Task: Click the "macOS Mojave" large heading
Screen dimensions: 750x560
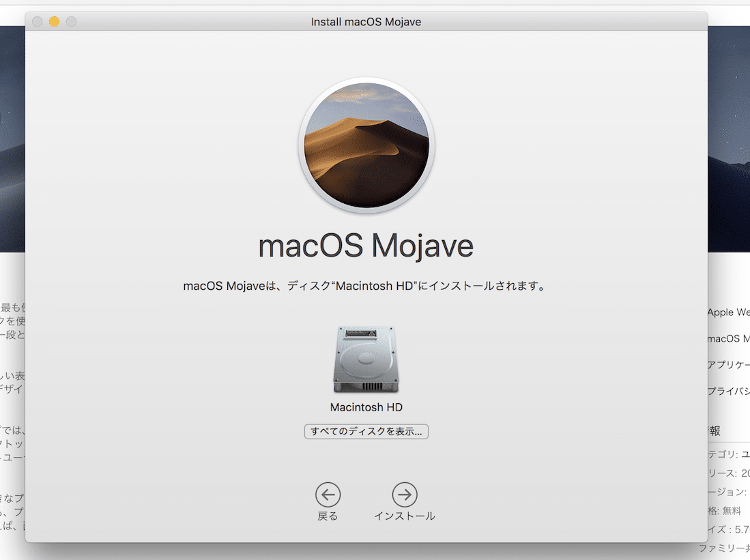Action: 366,246
